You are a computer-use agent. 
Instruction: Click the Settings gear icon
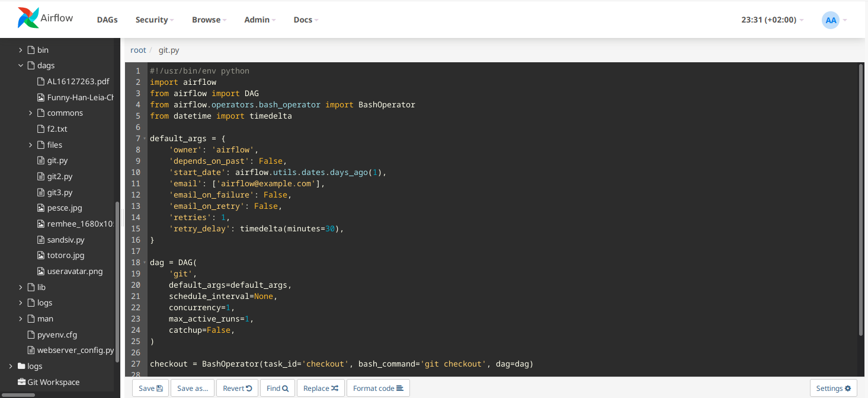click(x=847, y=387)
